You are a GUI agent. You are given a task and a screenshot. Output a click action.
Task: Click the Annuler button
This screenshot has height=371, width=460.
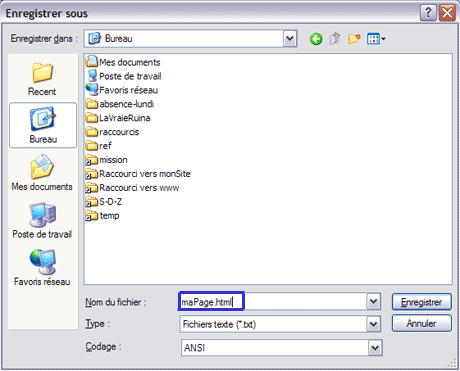coord(422,323)
